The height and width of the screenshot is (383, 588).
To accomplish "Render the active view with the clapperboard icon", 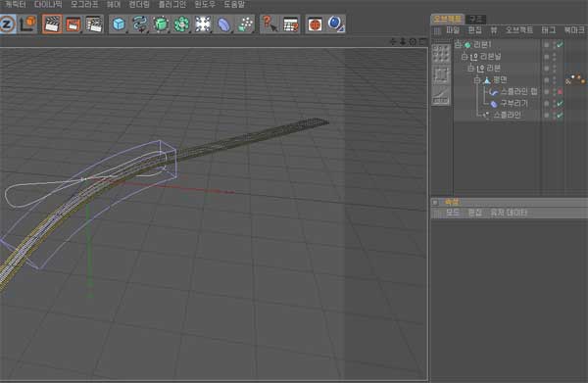I will click(52, 24).
